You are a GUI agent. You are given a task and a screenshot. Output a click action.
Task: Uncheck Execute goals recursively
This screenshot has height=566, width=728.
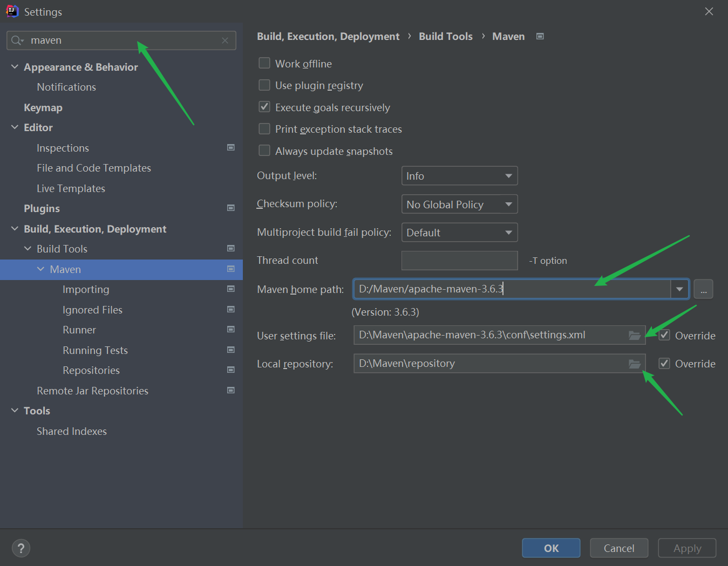264,107
